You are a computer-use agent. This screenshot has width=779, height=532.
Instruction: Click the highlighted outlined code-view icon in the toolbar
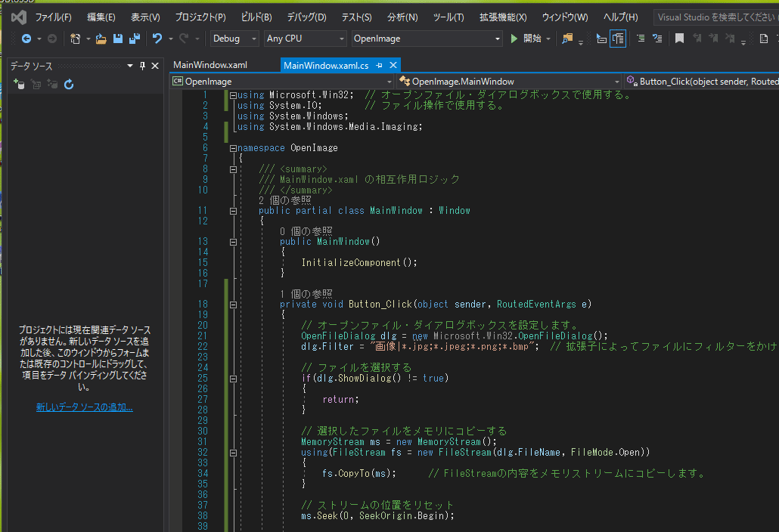618,39
